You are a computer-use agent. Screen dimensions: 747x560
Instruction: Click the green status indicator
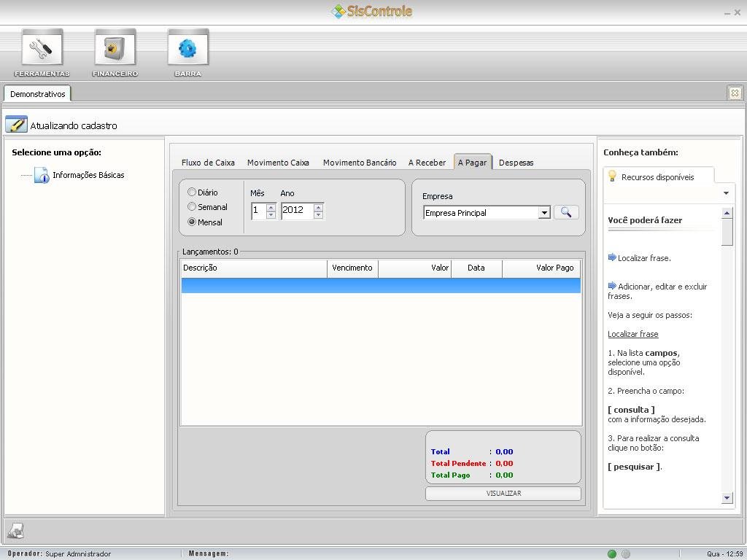612,554
